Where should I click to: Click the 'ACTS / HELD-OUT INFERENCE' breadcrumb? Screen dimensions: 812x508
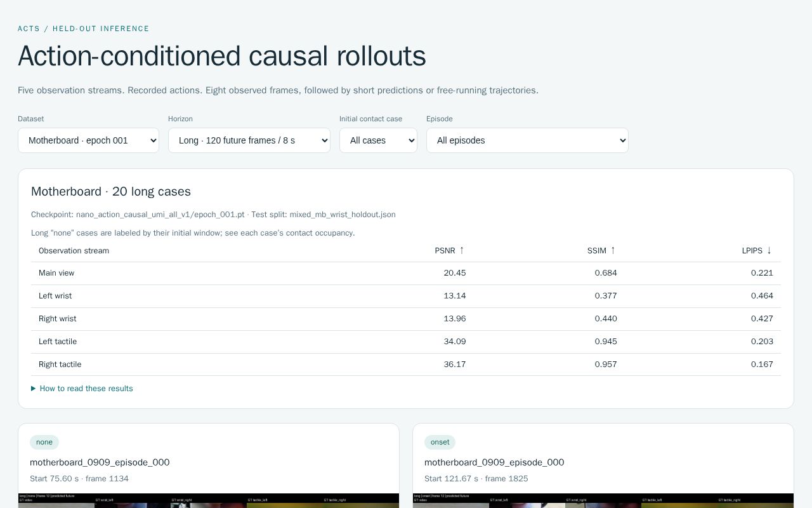pyautogui.click(x=84, y=29)
